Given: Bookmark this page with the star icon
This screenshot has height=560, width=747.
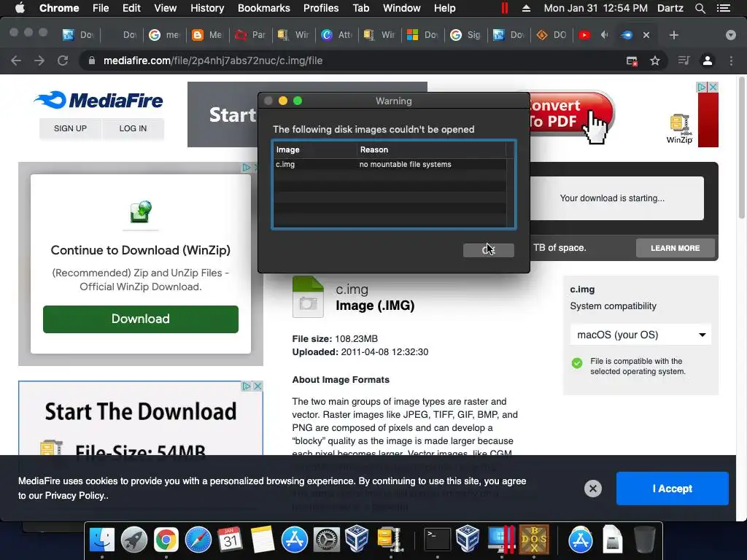Looking at the screenshot, I should (655, 61).
